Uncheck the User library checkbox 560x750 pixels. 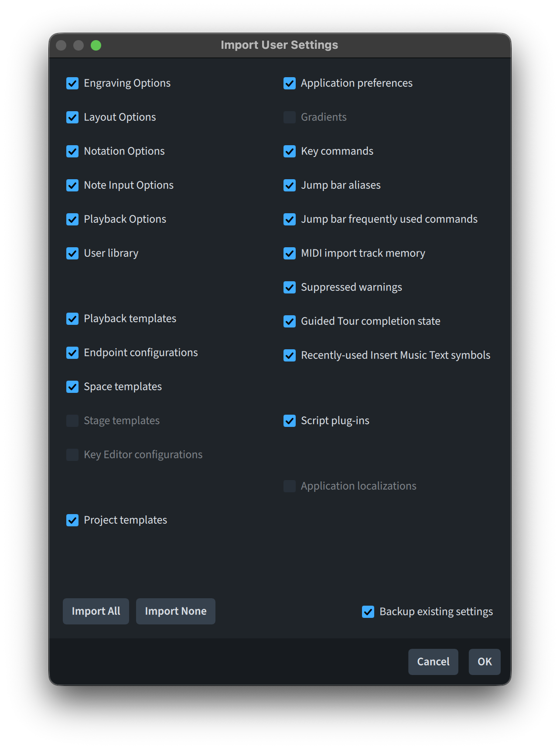pos(72,253)
